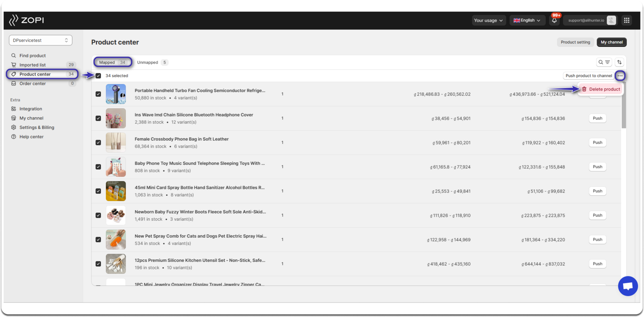Open the Ins Wave Headphone Cover thumbnail

pyautogui.click(x=116, y=118)
